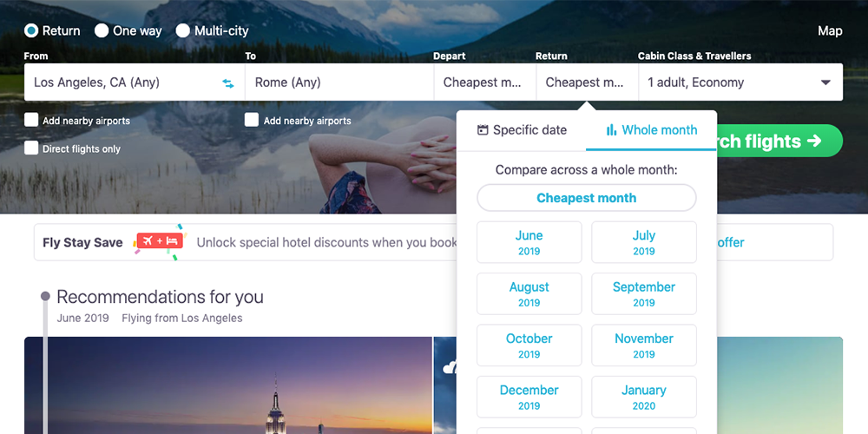The width and height of the screenshot is (868, 434).
Task: Click the calendar icon beside Specific date
Action: [x=483, y=130]
